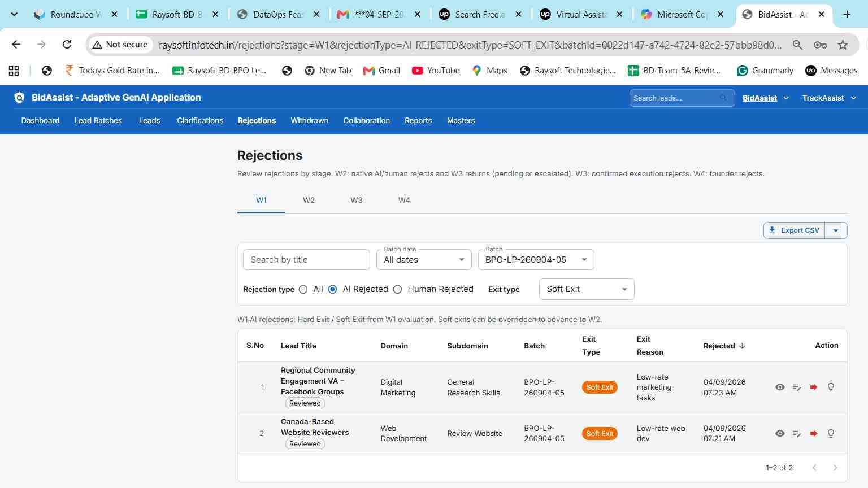The height and width of the screenshot is (488, 868).
Task: View details of Regional Community Engagement lead
Action: coord(780,387)
